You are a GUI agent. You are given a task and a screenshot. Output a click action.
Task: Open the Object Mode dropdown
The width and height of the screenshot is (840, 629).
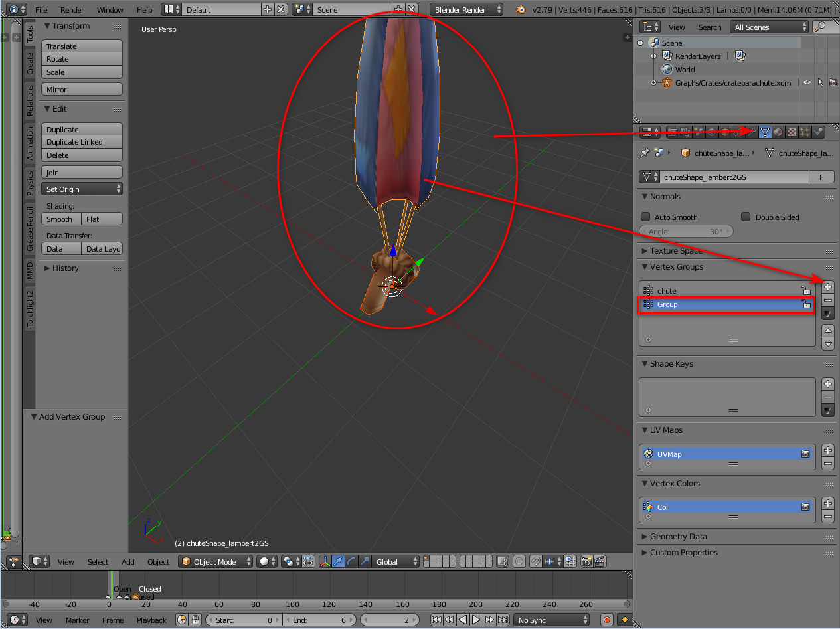click(x=216, y=561)
